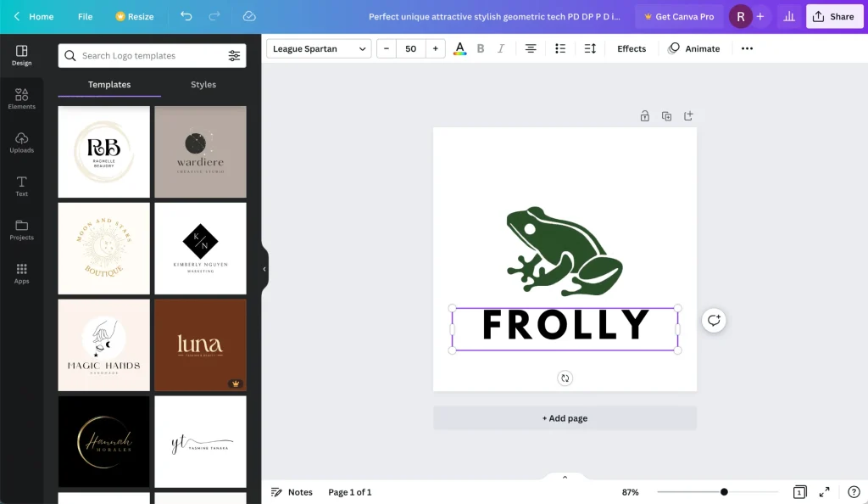Open the Elements sidebar panel
The height and width of the screenshot is (504, 868).
(21, 98)
